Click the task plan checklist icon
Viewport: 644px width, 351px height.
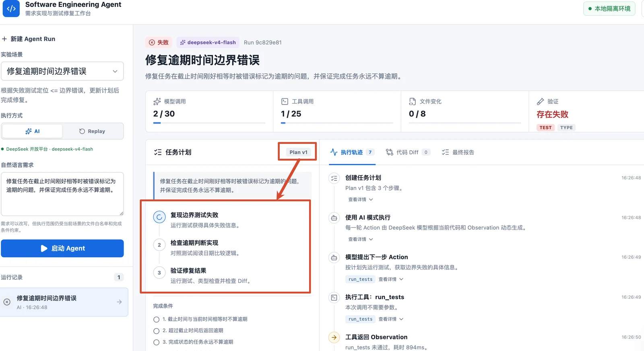[x=158, y=152]
